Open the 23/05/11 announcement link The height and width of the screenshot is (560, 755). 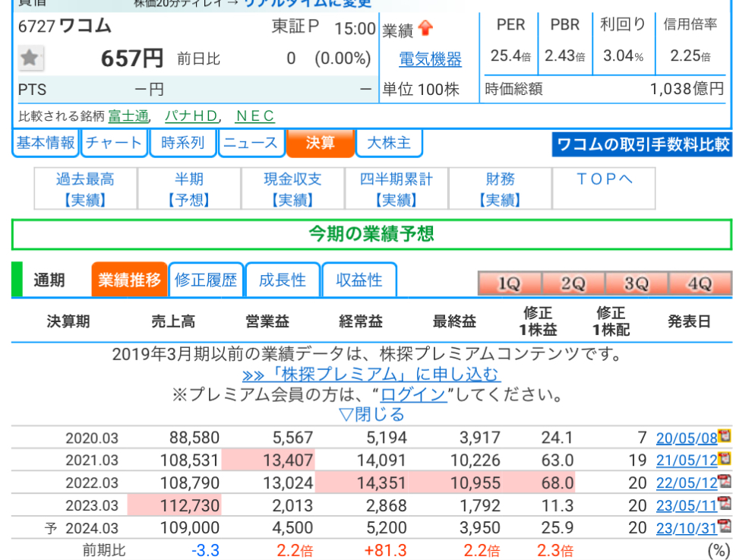[x=687, y=505]
